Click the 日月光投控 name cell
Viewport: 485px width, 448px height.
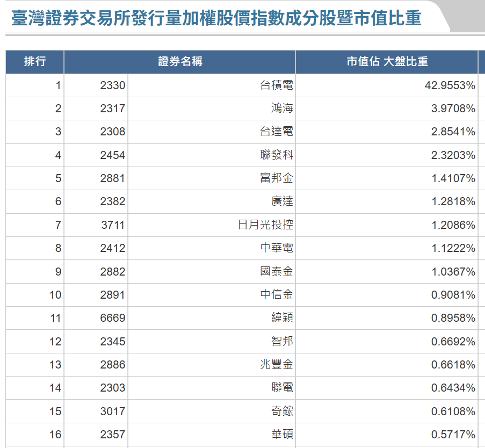265,225
